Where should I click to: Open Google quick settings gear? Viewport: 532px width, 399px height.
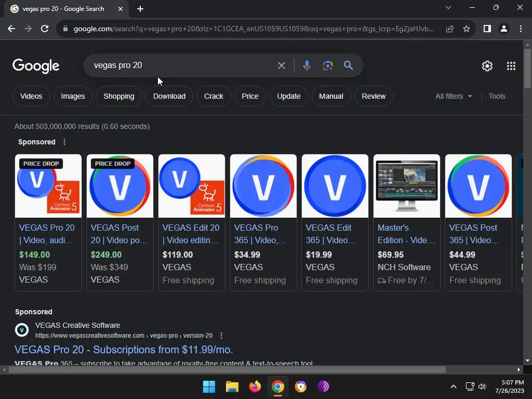click(x=487, y=66)
